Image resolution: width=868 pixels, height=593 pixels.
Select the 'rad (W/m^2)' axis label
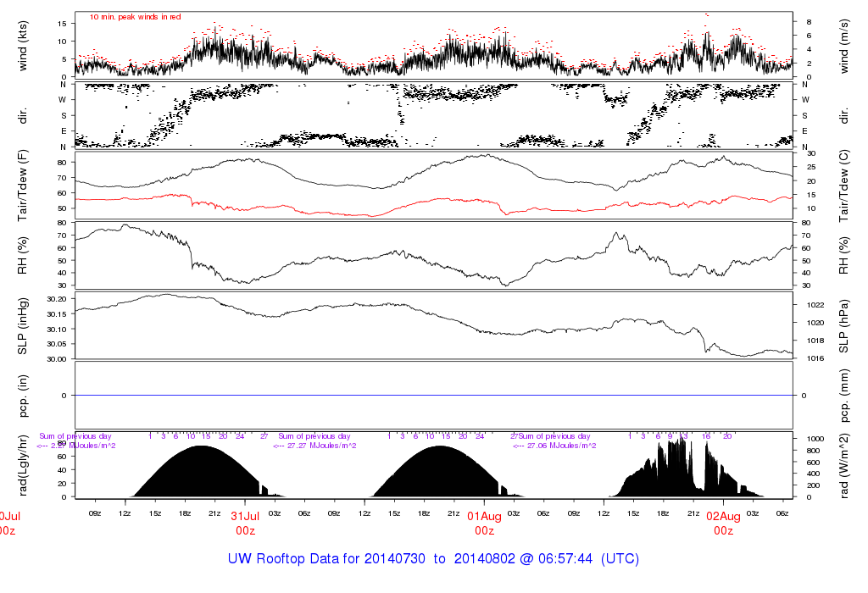click(843, 465)
